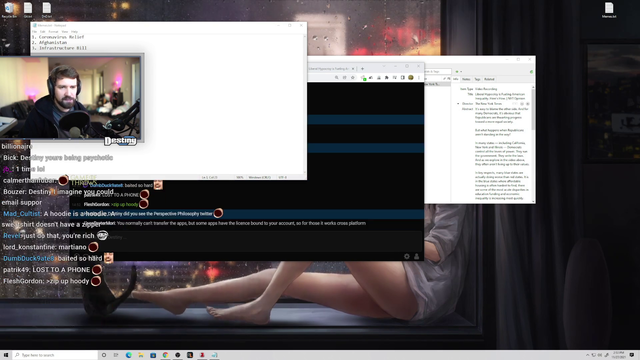Switch to the Notes tab in Zotero
640x360 pixels.
466,79
